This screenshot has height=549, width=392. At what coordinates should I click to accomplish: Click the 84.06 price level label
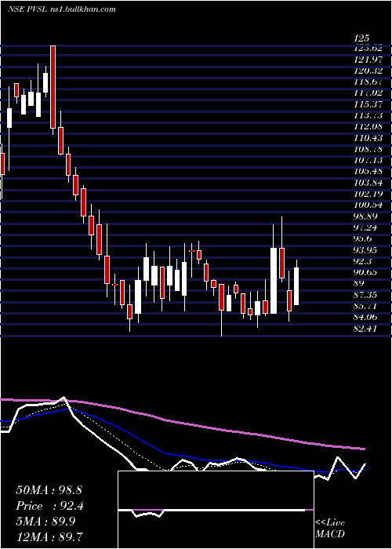coord(366,317)
